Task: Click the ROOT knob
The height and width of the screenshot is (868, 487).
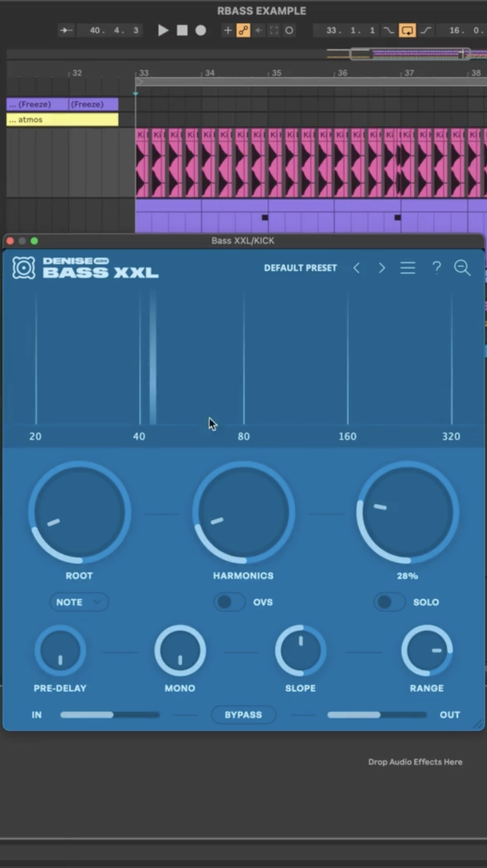Action: pyautogui.click(x=79, y=512)
